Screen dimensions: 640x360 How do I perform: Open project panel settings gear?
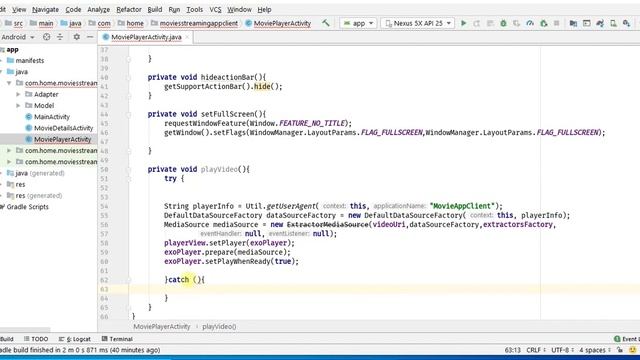tap(76, 37)
